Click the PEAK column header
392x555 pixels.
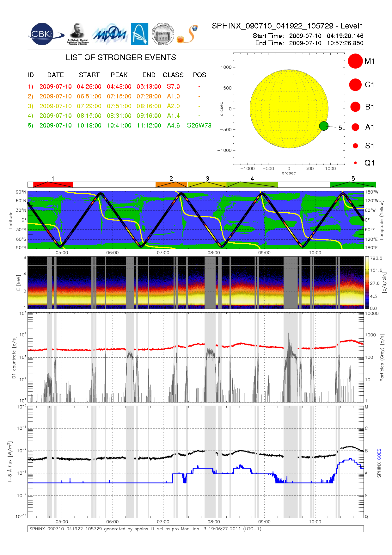pos(119,75)
